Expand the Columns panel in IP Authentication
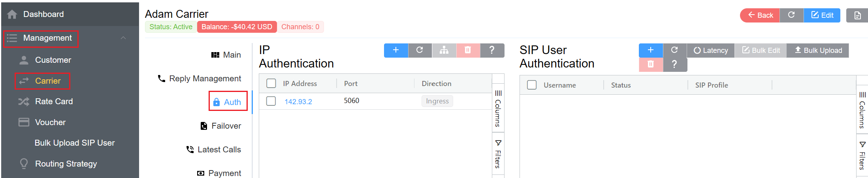Viewport: 868px width, 178px height. (x=498, y=109)
